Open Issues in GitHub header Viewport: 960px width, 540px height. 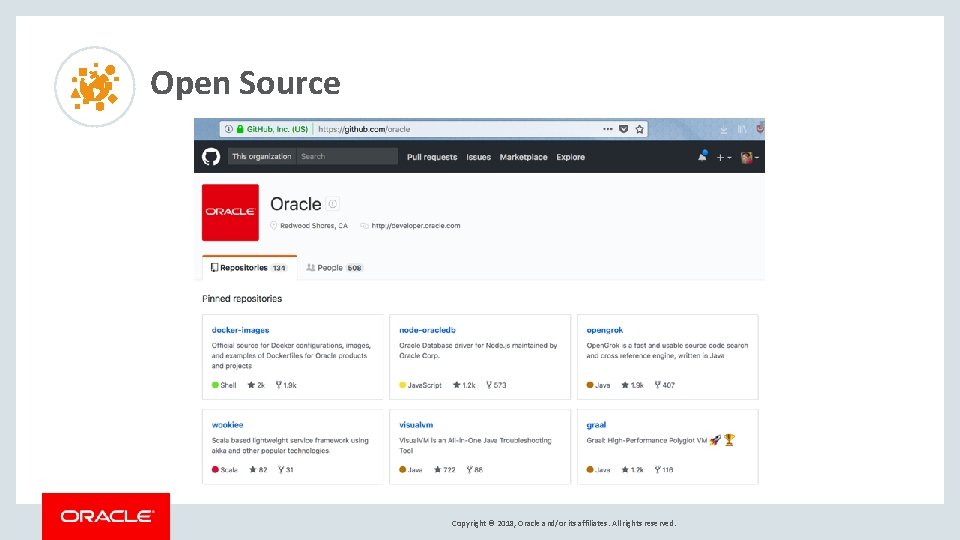pos(479,157)
